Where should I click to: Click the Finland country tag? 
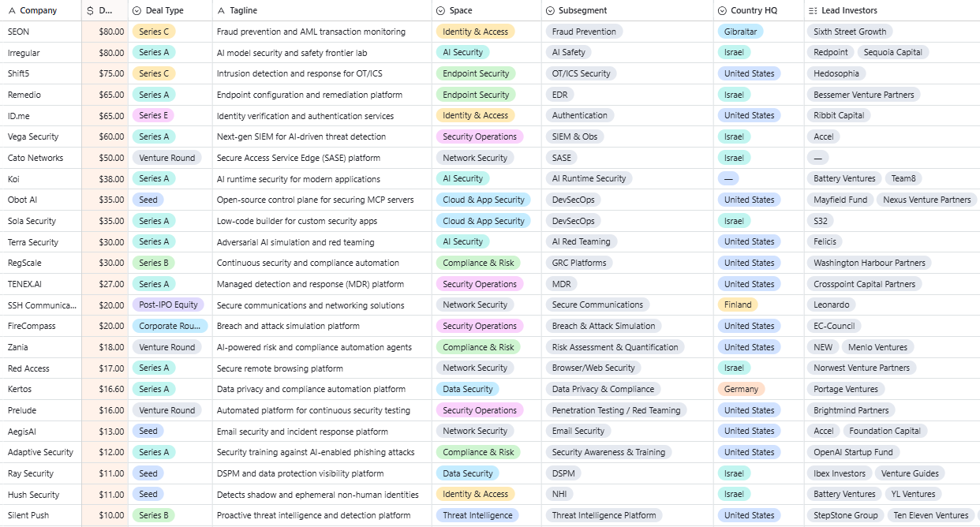(x=738, y=305)
